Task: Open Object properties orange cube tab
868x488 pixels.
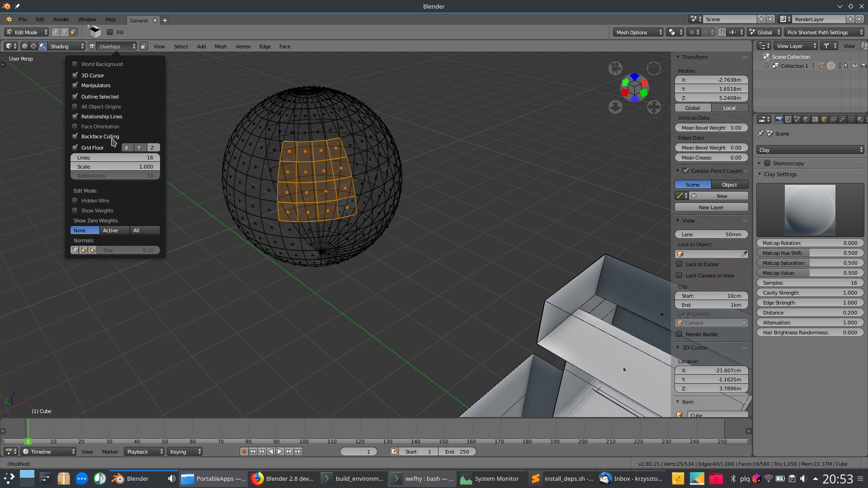Action: pos(824,119)
